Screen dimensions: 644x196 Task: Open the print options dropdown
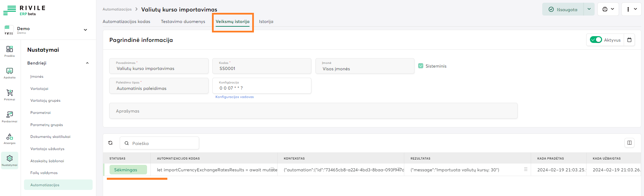click(608, 9)
